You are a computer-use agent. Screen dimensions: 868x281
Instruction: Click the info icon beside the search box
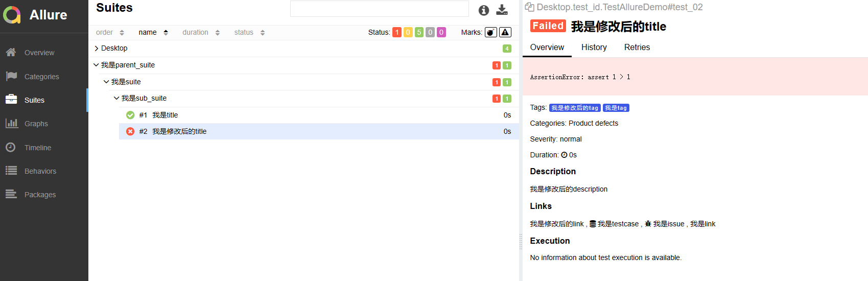pyautogui.click(x=483, y=10)
